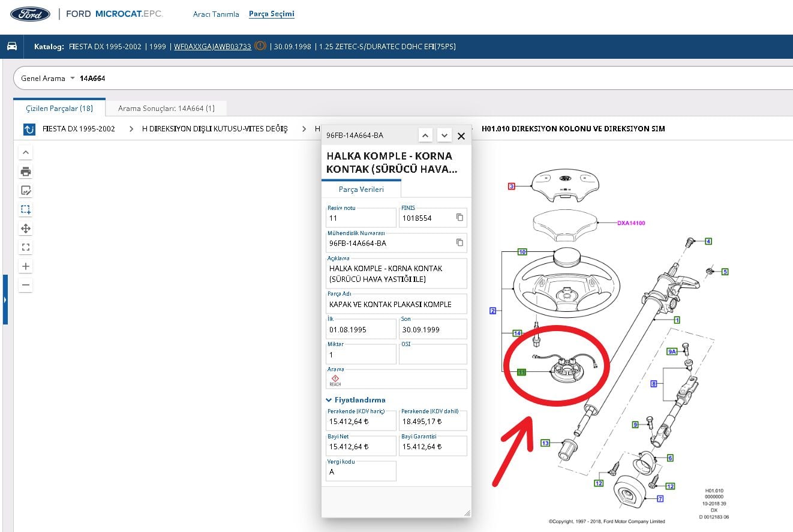The width and height of the screenshot is (793, 532).
Task: Zoom in on the diagram with plus
Action: 25,266
